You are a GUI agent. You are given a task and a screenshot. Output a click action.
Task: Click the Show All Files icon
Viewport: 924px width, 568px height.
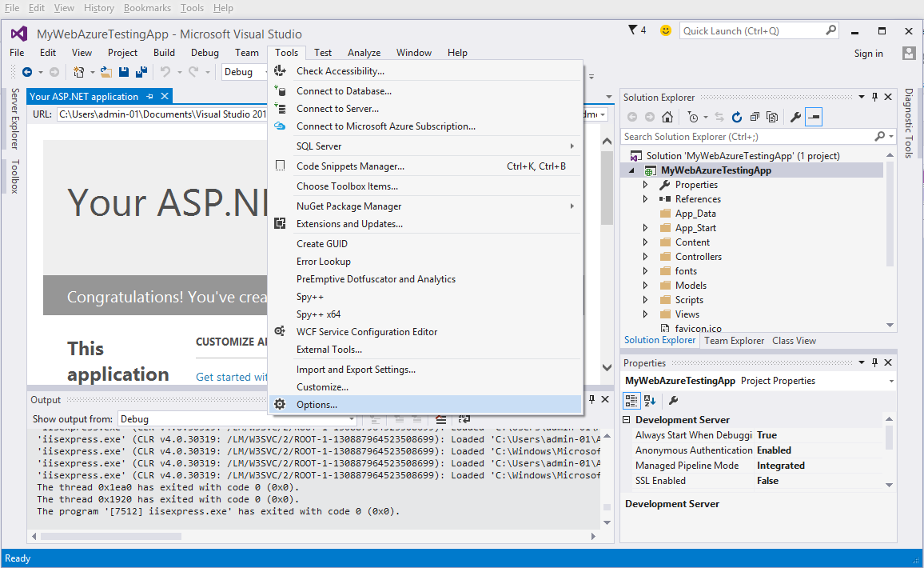pyautogui.click(x=772, y=117)
